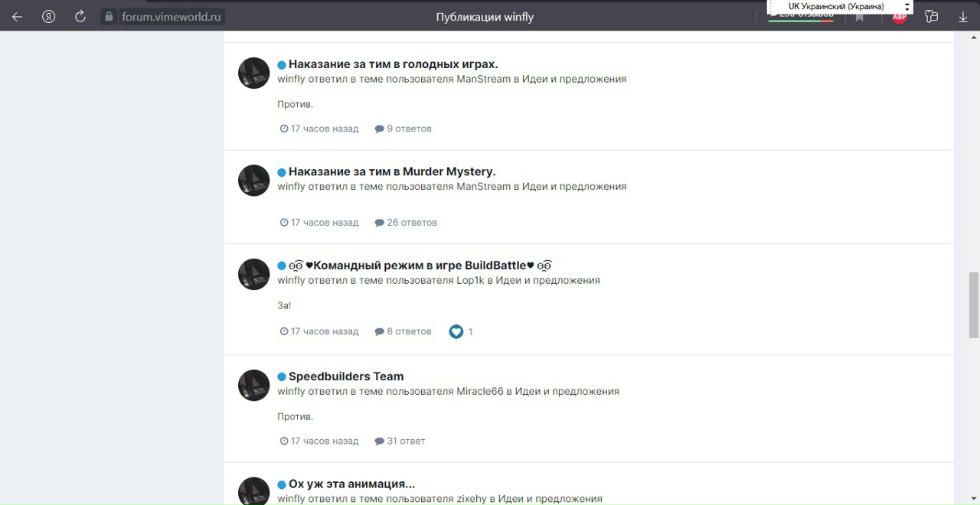Click the heart reaction on the BuildBattle post
980x505 pixels.
tap(456, 331)
